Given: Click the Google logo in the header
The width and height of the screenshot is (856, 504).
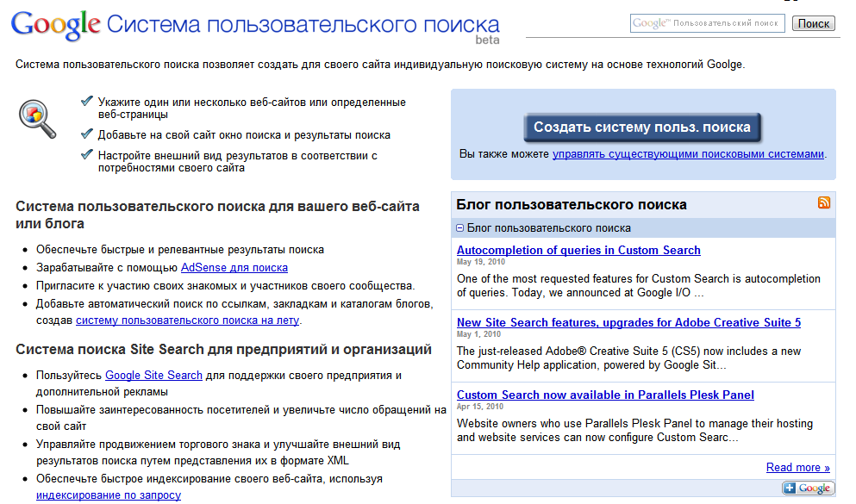Looking at the screenshot, I should coord(56,25).
